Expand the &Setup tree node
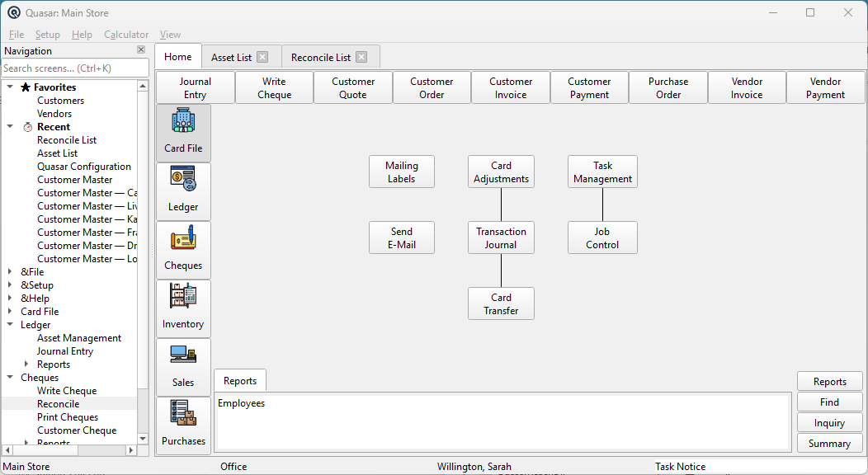 pos(10,285)
